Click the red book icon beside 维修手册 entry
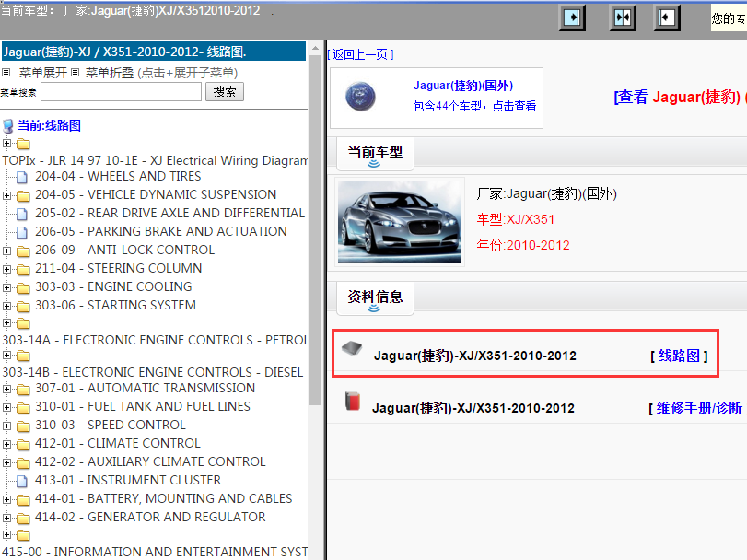This screenshot has width=747, height=560. tap(353, 401)
